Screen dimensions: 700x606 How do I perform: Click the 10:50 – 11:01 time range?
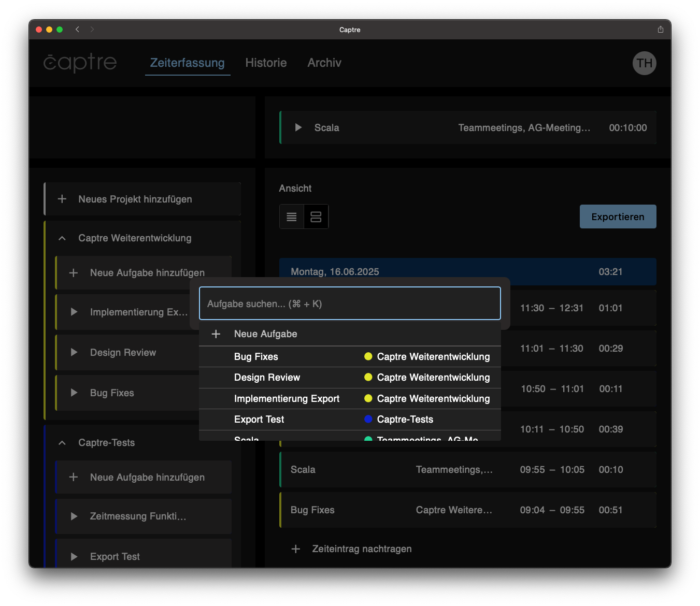[552, 388]
